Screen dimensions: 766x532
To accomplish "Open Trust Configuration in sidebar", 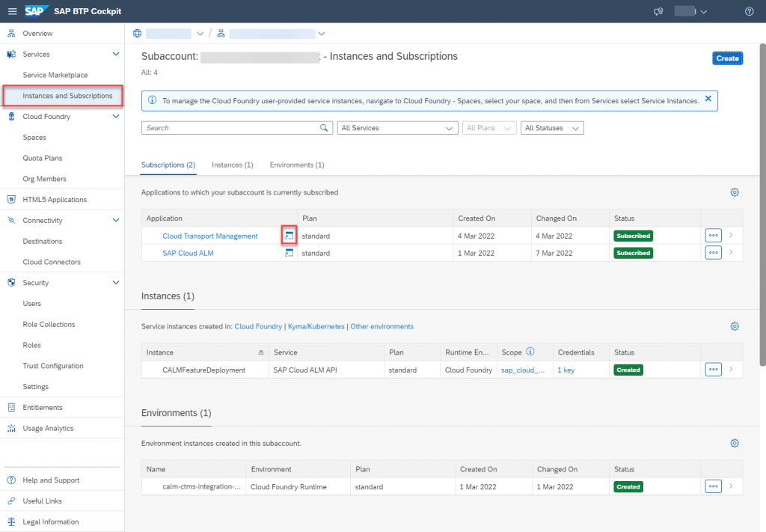I will [53, 366].
